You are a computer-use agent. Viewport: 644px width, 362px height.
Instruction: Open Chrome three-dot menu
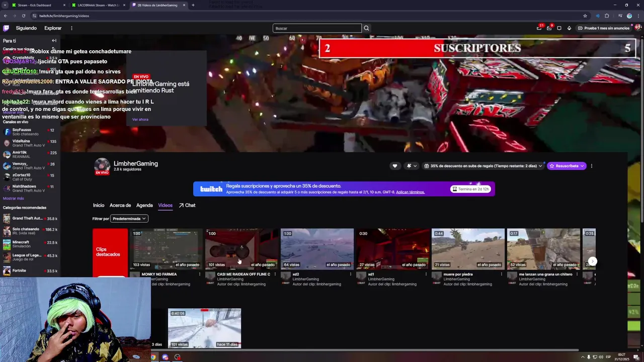638,16
